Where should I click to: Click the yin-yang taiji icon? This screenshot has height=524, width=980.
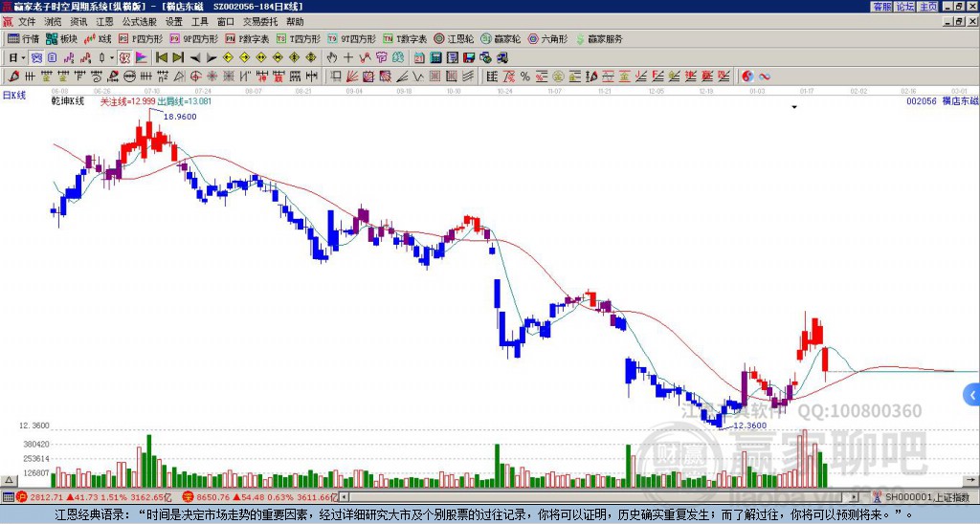click(x=747, y=76)
